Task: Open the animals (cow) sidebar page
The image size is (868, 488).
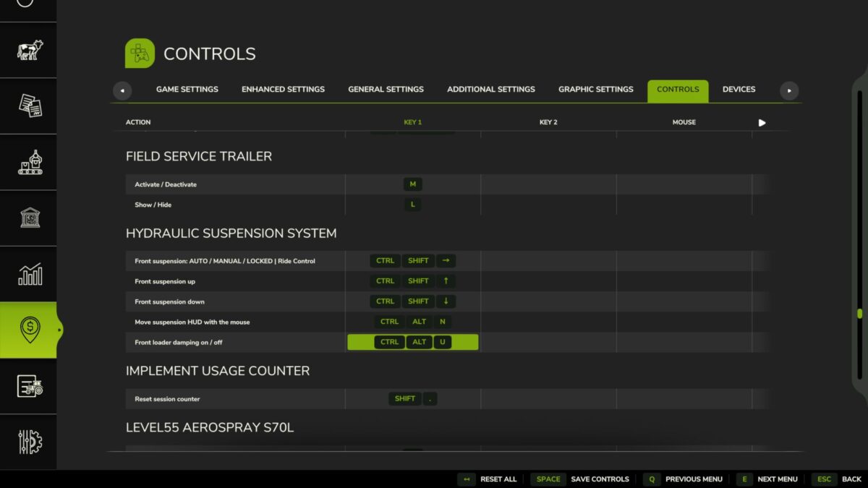Action: tap(28, 51)
